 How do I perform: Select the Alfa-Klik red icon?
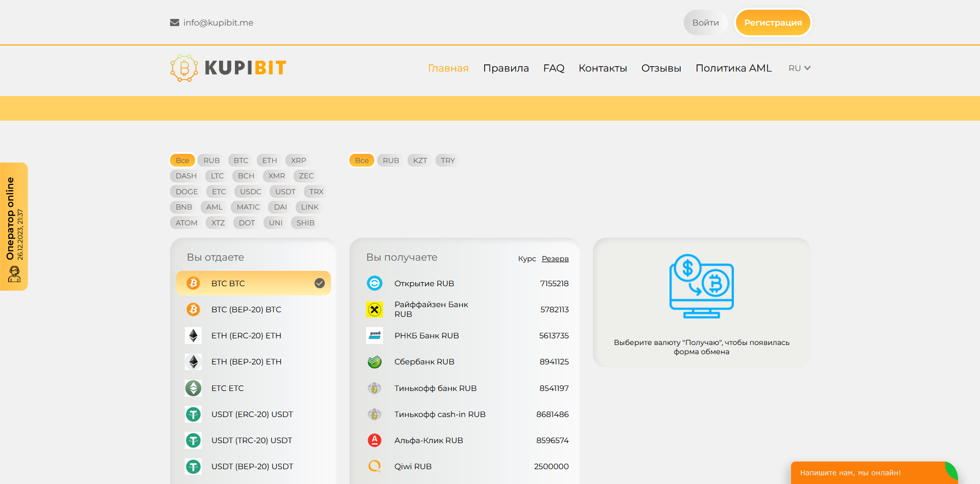[x=375, y=440]
